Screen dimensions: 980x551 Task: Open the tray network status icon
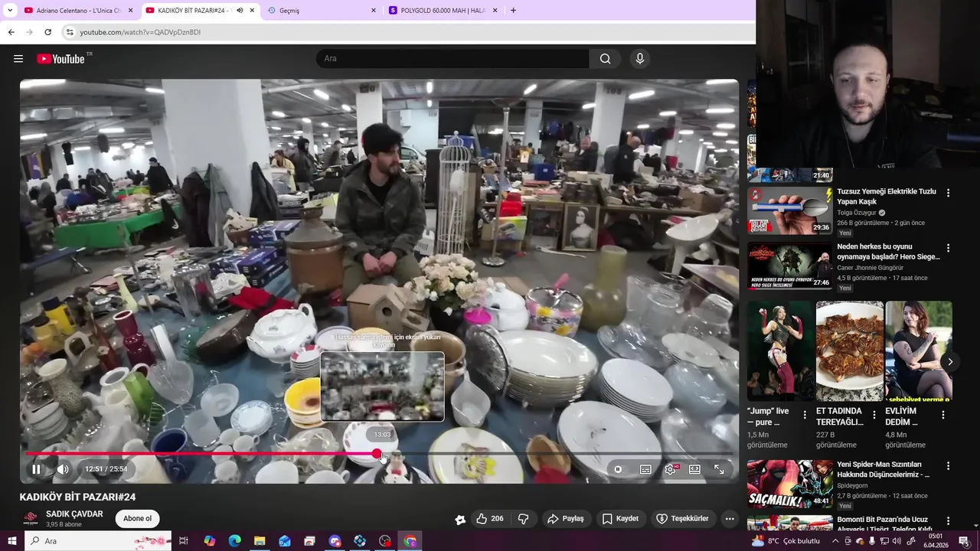click(x=884, y=541)
